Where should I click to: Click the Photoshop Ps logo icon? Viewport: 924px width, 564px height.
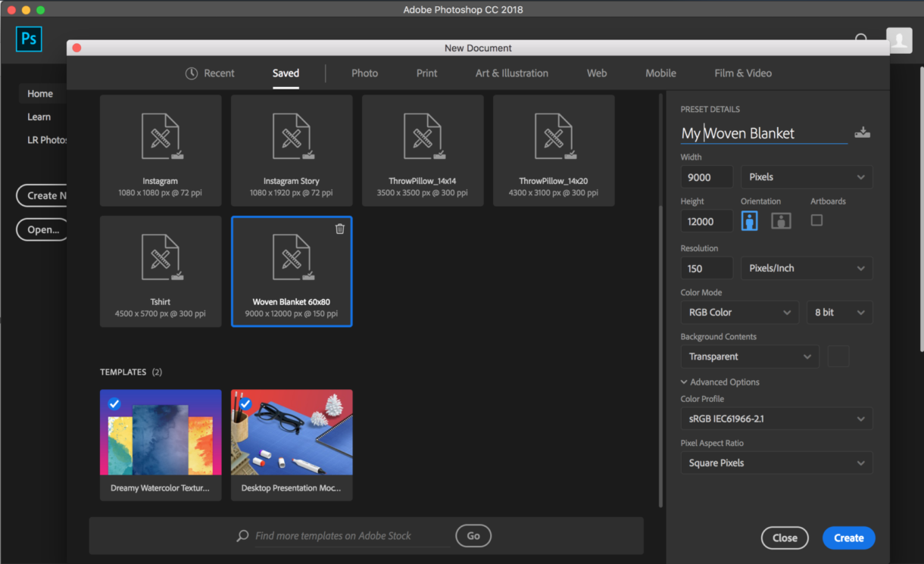point(29,39)
